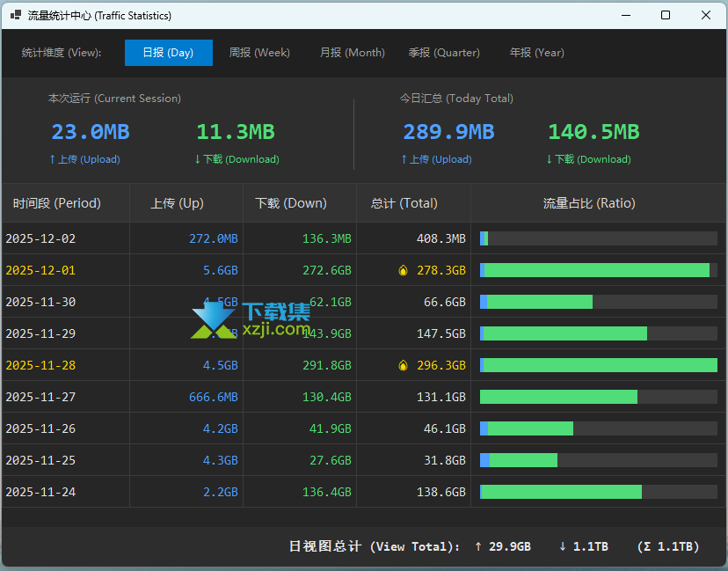Click the flame icon on the 2025-11-28 row
Screen dimensions: 728x571
404,365
